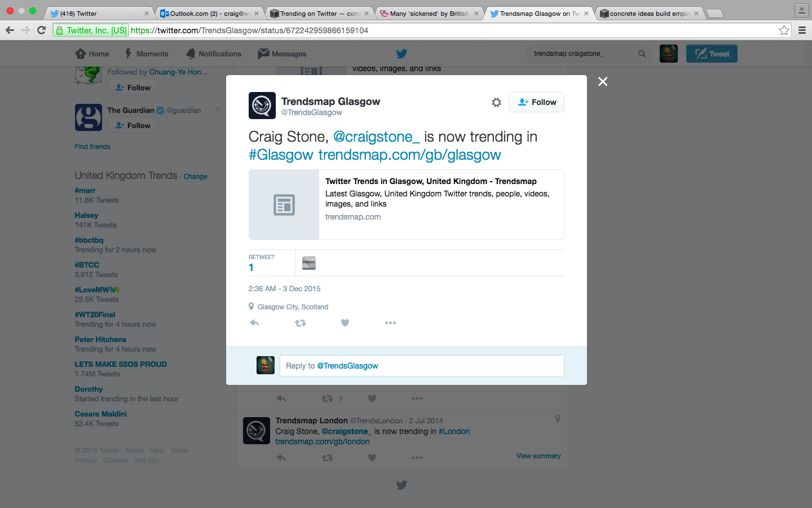Dismiss The Guardian follow suggestion
Viewport: 812px width, 508px height.
(x=218, y=110)
